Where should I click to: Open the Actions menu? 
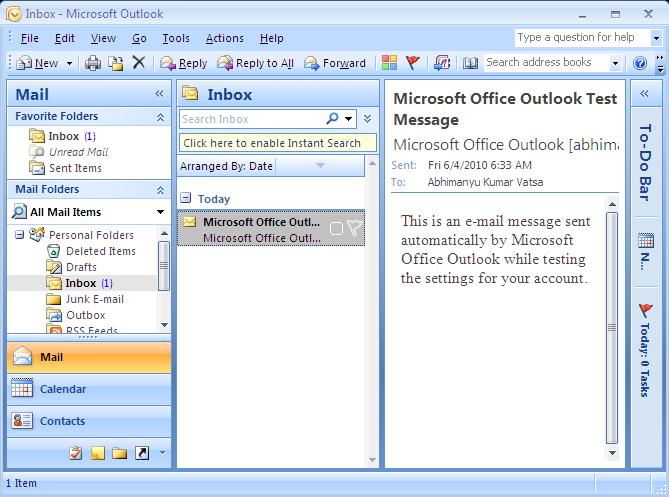pyautogui.click(x=225, y=38)
